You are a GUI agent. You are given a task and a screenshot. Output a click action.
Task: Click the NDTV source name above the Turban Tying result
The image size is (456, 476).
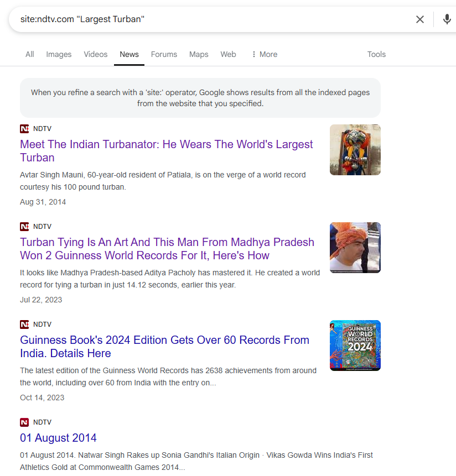pyautogui.click(x=42, y=227)
